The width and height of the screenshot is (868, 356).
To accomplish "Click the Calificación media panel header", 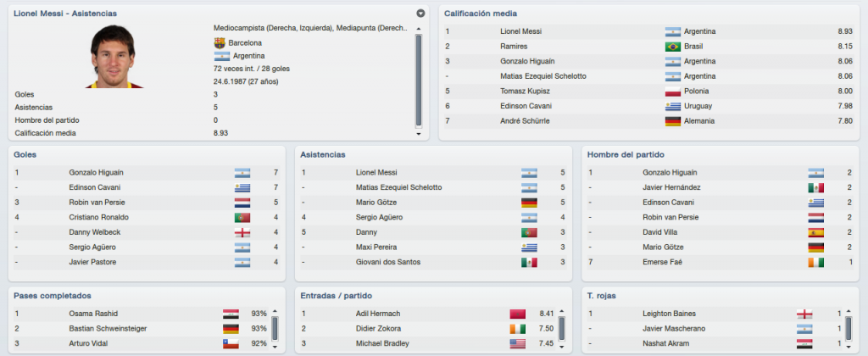I will pyautogui.click(x=481, y=14).
